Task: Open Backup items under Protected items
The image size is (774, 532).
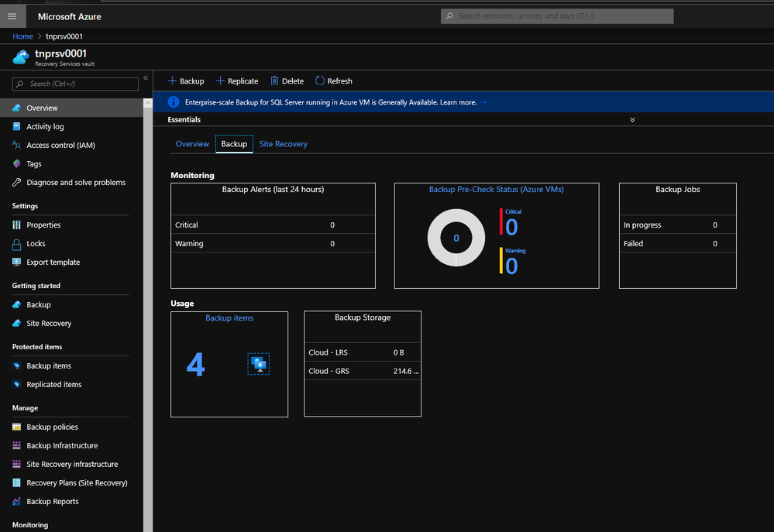Action: pyautogui.click(x=48, y=366)
